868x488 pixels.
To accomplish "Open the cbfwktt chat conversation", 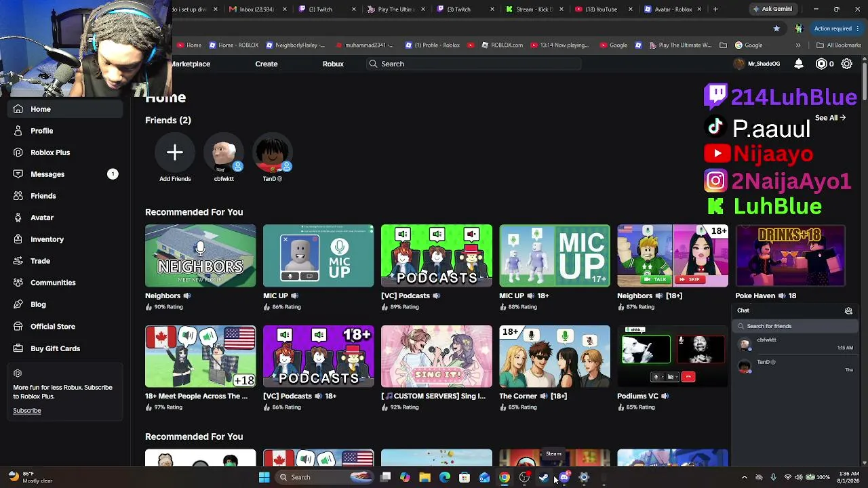I will [x=795, y=344].
